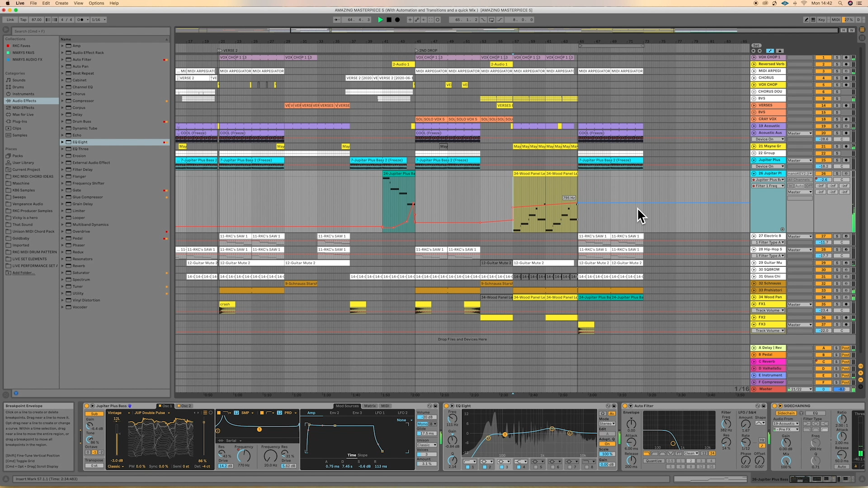This screenshot has width=868, height=488.
Task: Click Add Folder in Places
Action: pos(23,273)
